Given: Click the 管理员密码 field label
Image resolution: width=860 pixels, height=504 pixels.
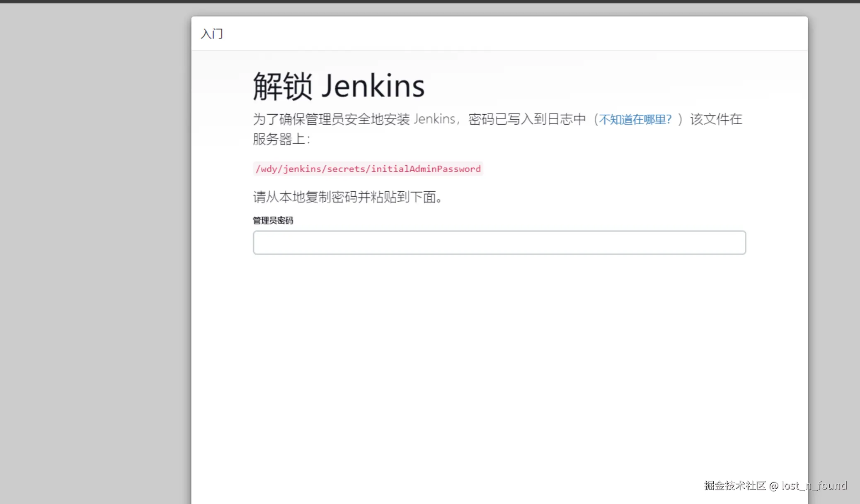Looking at the screenshot, I should coord(273,220).
